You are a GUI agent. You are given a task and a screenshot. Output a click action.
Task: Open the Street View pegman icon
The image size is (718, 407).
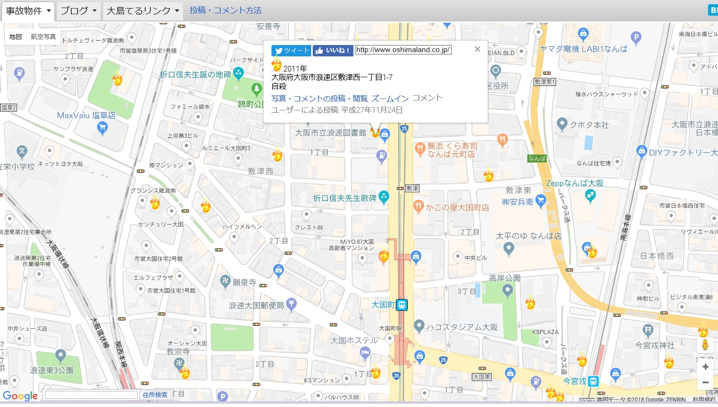tap(705, 345)
